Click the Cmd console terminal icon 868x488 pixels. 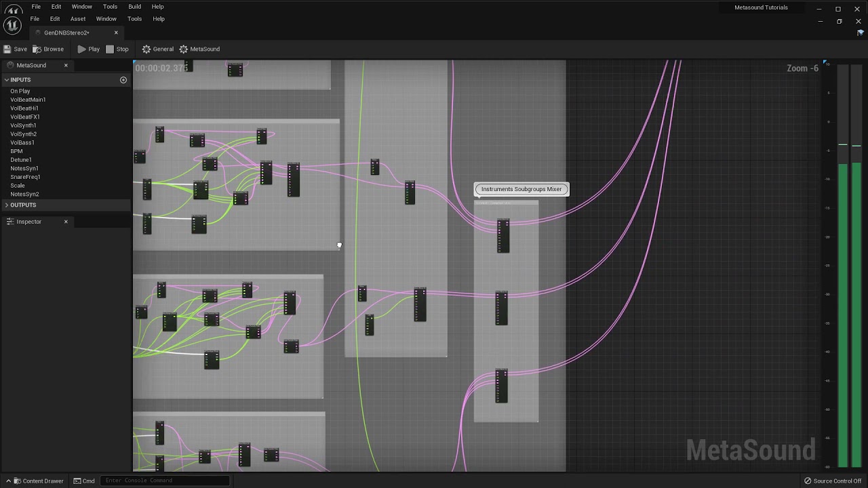point(77,481)
